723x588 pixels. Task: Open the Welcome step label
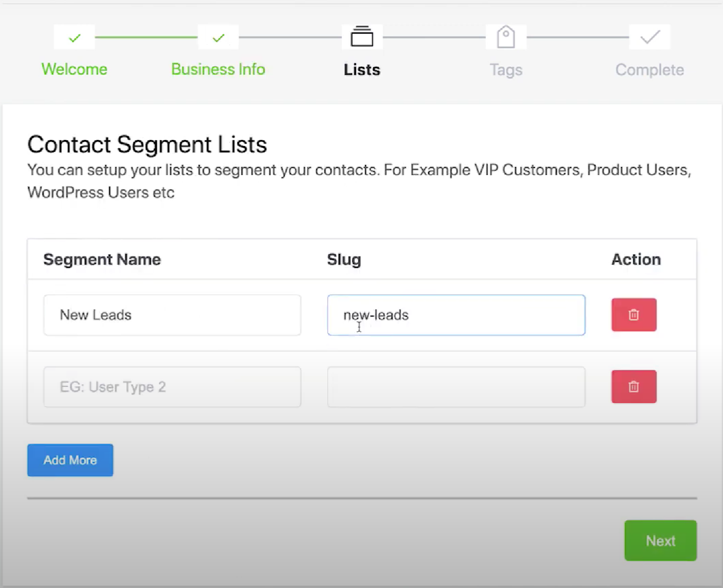[74, 69]
